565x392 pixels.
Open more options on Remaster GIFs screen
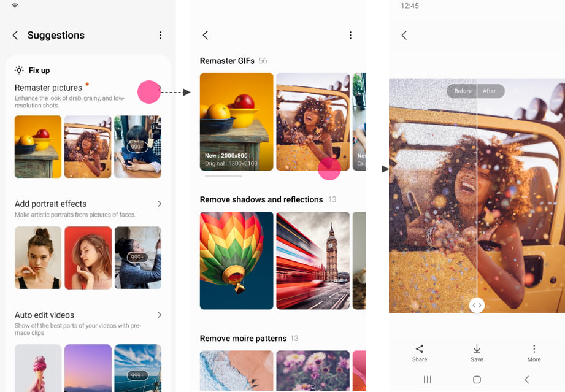(x=350, y=35)
